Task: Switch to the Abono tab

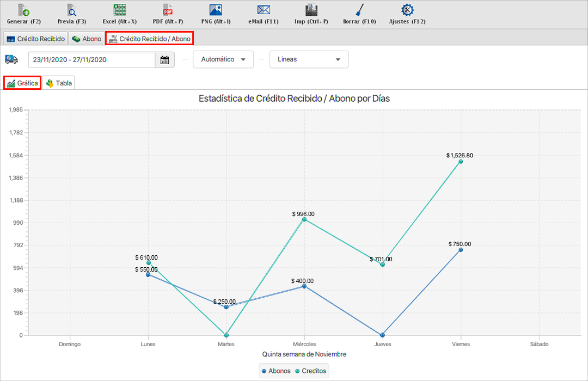Action: click(87, 39)
